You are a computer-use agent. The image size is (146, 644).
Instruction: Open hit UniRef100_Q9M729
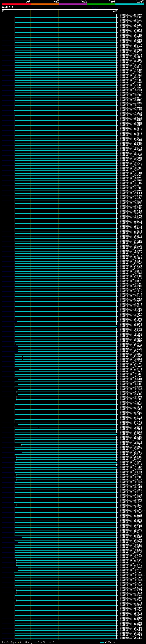pos(131,20)
